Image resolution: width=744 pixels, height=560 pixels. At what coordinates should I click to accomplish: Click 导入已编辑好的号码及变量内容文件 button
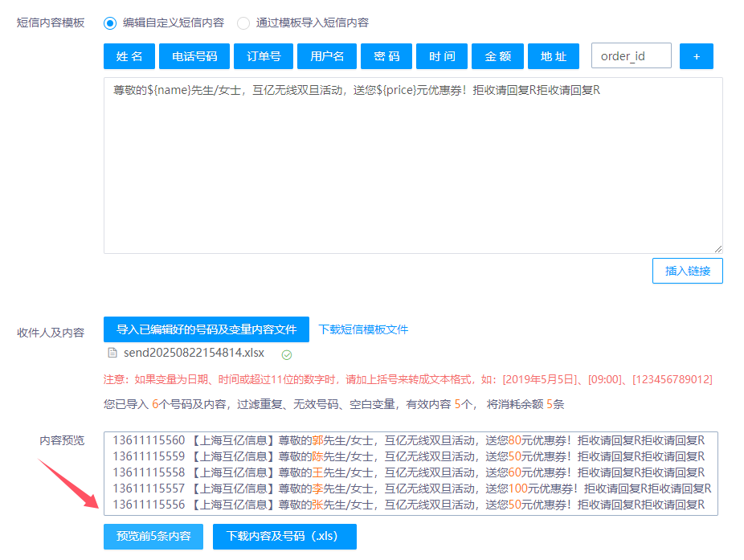(x=206, y=329)
